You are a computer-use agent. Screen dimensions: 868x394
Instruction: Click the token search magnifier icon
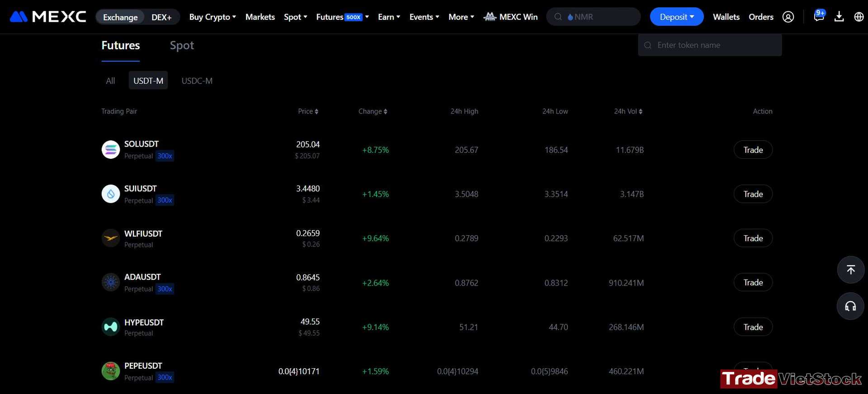[x=648, y=45]
